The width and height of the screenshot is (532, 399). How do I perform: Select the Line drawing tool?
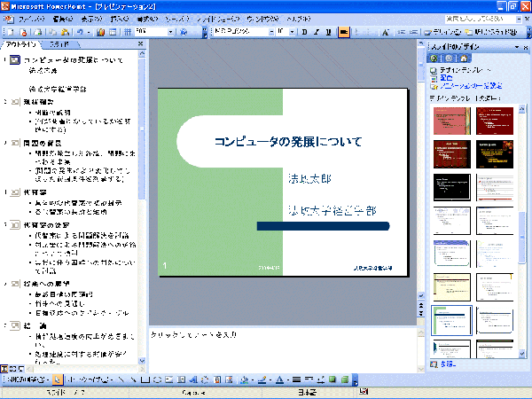pos(121,379)
